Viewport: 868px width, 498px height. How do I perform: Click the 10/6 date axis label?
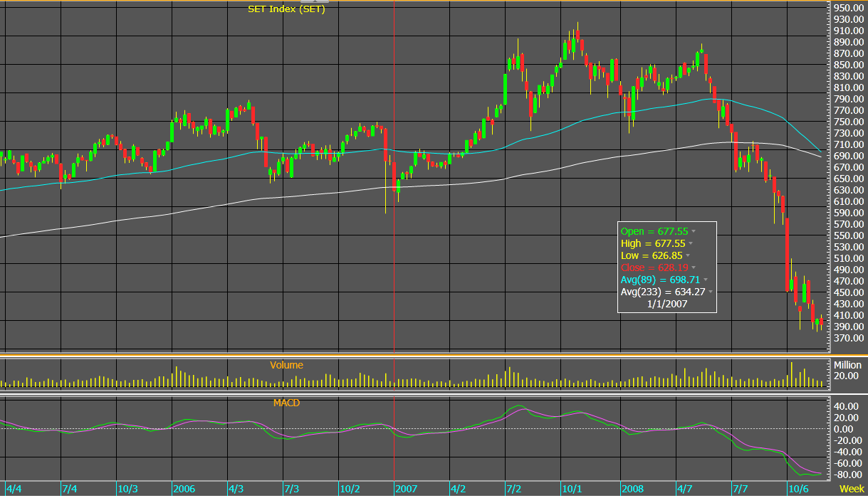pyautogui.click(x=799, y=489)
